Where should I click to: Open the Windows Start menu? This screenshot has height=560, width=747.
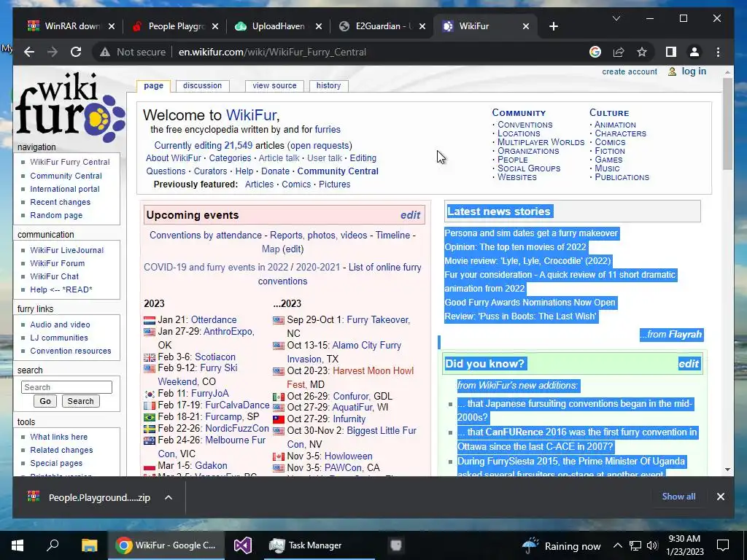click(x=18, y=545)
